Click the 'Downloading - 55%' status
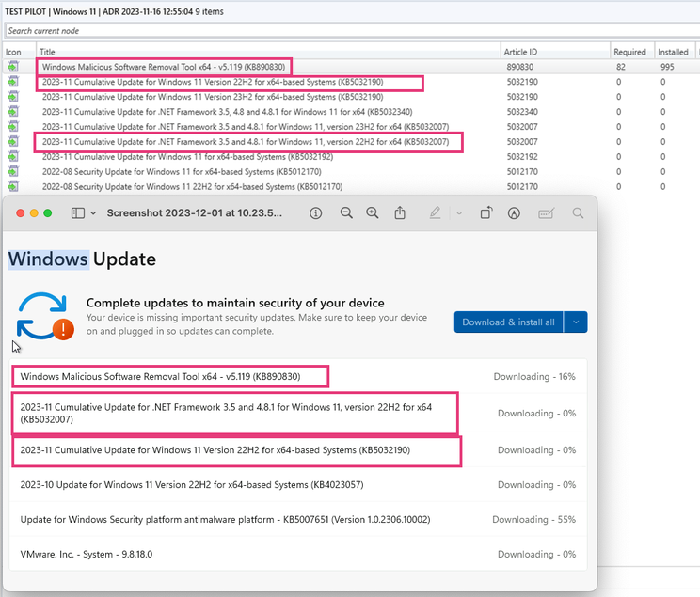The image size is (700, 597). 533,520
